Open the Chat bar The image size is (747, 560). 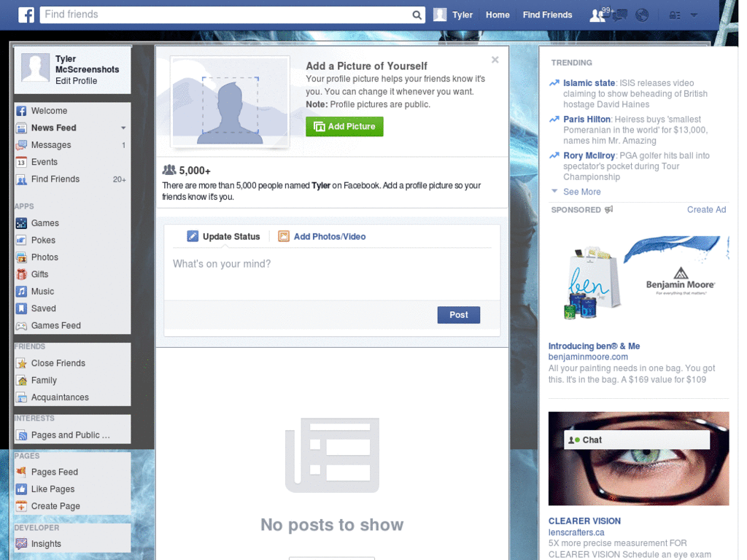click(636, 440)
